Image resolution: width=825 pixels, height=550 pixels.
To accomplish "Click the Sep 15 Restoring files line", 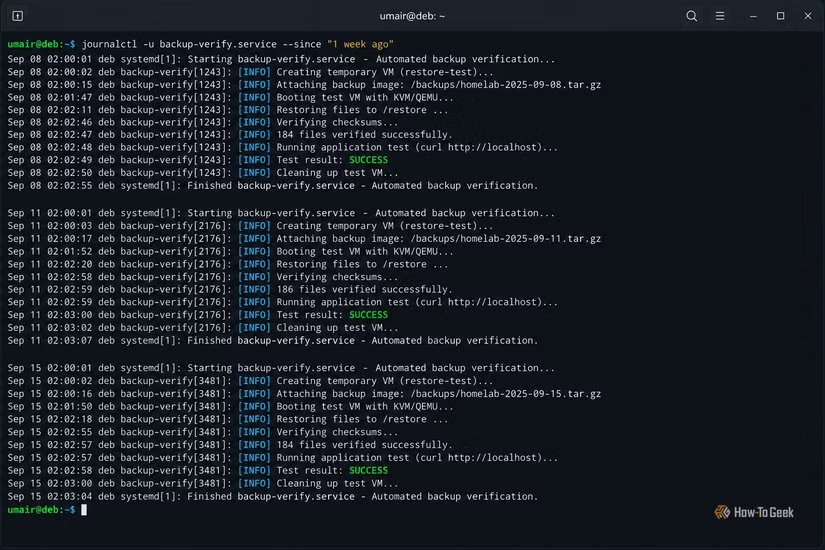I will tap(228, 419).
